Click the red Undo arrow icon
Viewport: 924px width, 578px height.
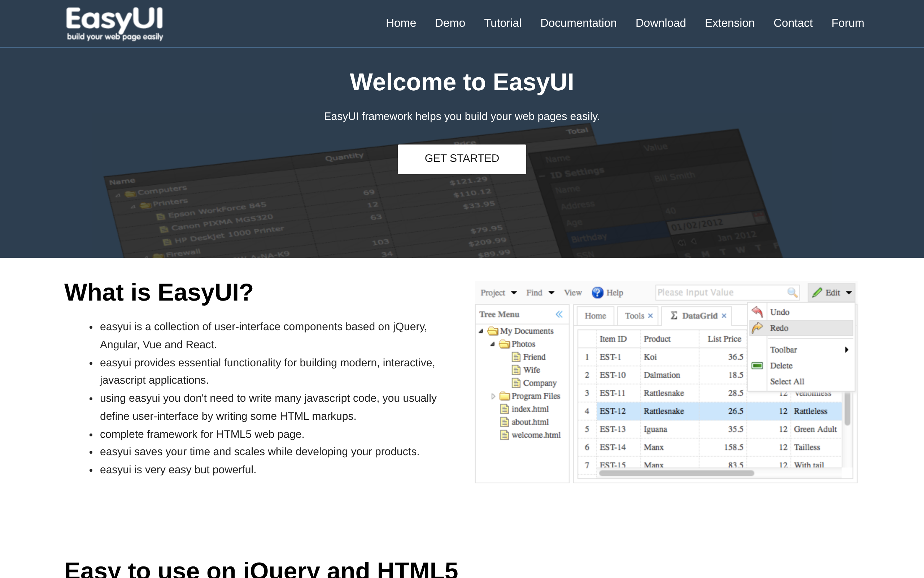point(757,312)
